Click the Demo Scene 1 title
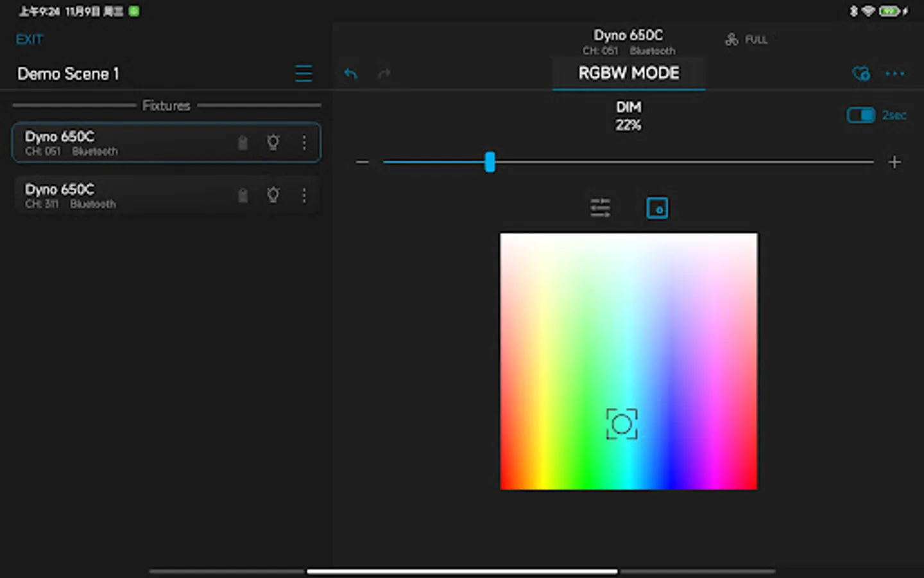 pyautogui.click(x=68, y=74)
